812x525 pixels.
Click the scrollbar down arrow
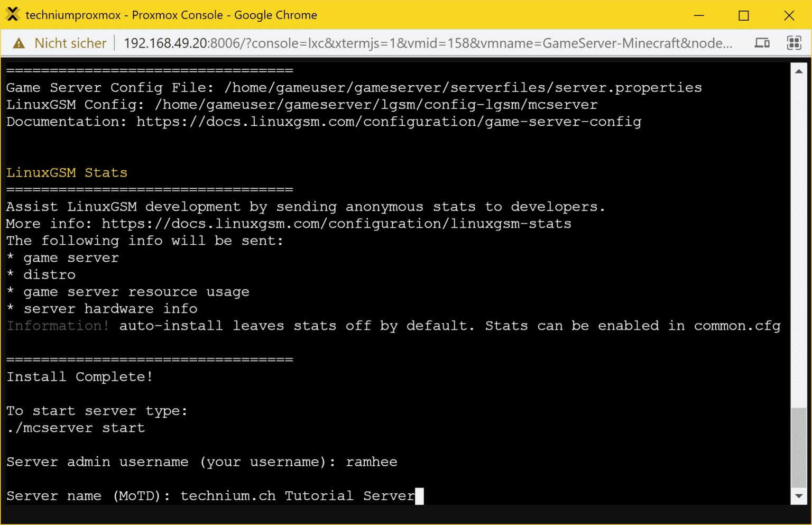tap(798, 496)
